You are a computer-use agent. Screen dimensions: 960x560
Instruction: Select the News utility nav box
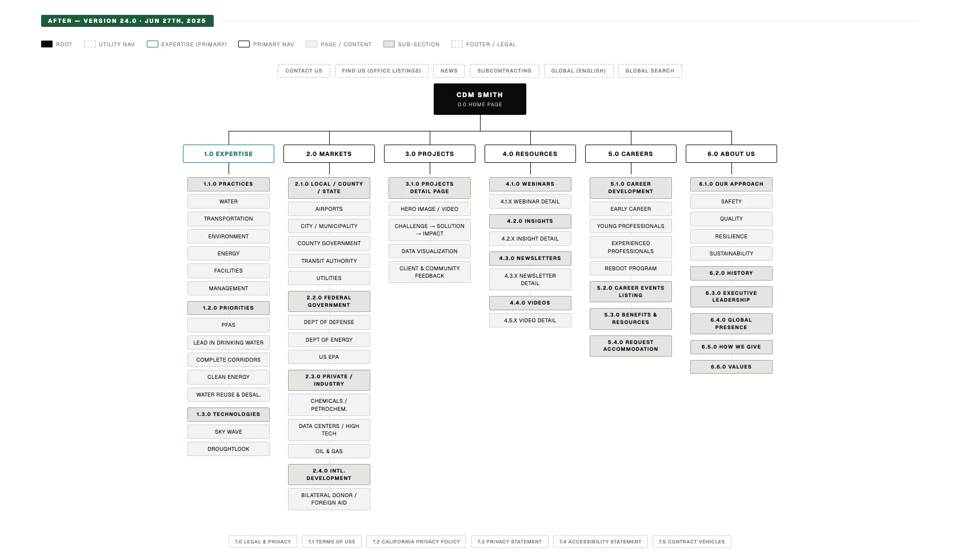click(449, 71)
